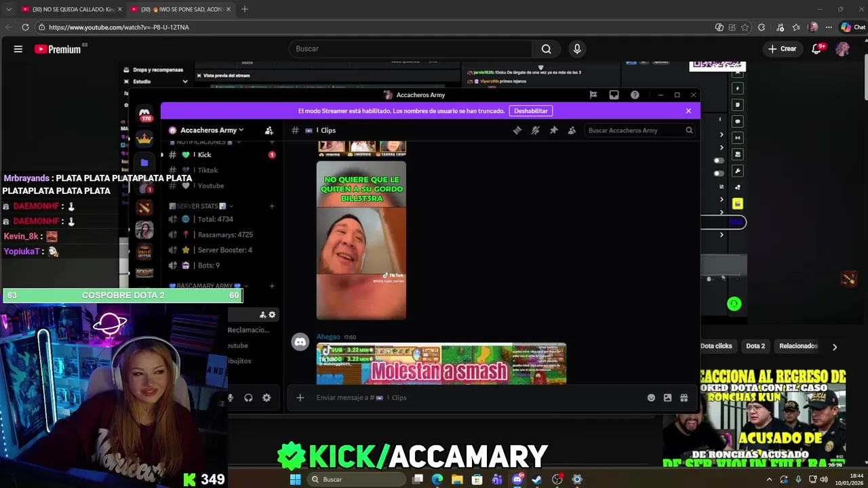Viewport: 868px width, 488px height.
Task: Select the crown server icon in Discord
Action: pos(144,139)
